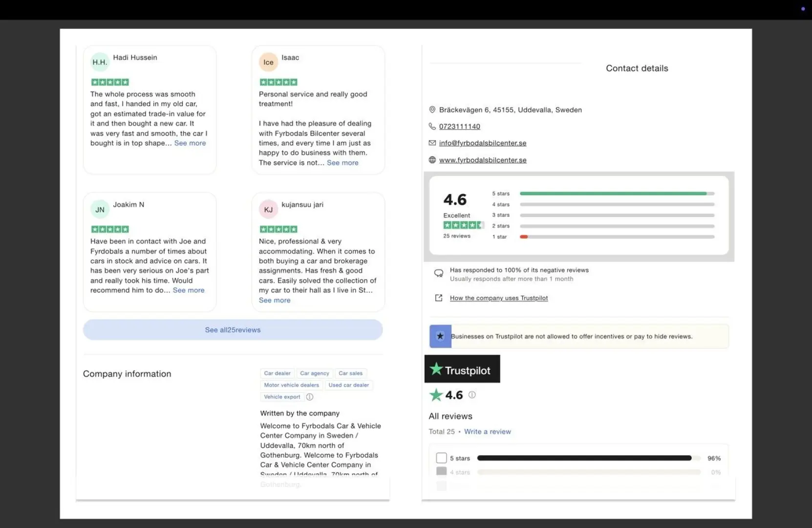Screen dimensions: 812x528
Task: Click the info icon next to Vehicle export
Action: 310,397
